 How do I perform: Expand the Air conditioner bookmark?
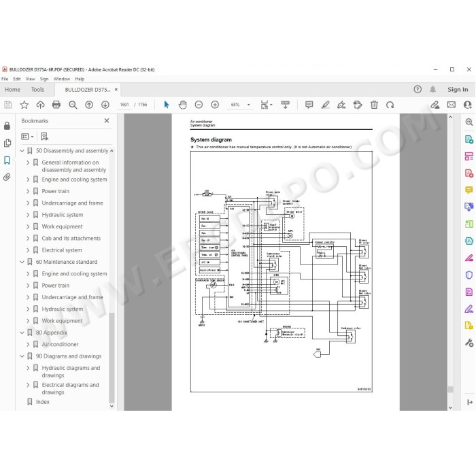(28, 344)
